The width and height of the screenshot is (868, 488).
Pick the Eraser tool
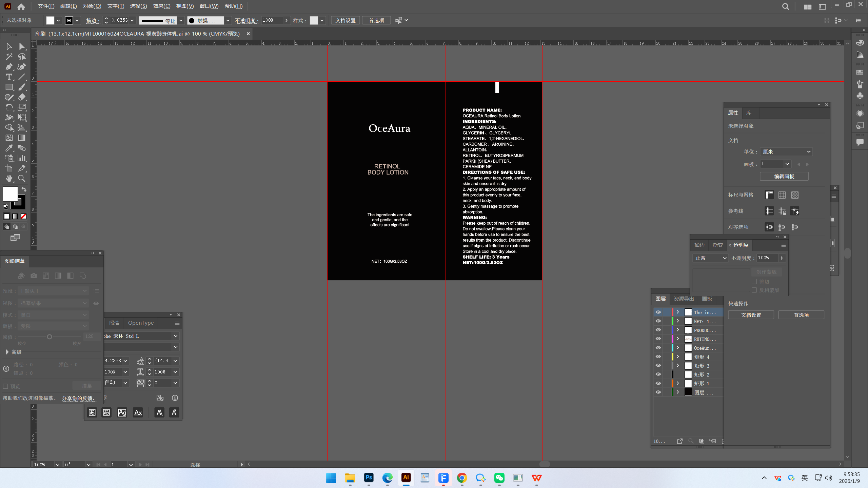pos(22,97)
